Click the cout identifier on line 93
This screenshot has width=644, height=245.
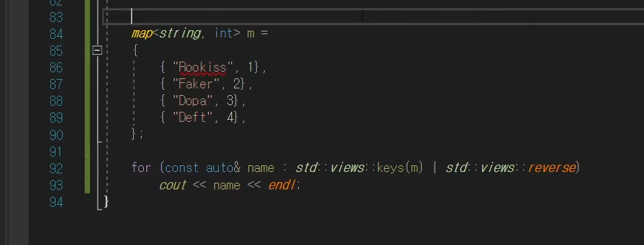173,185
